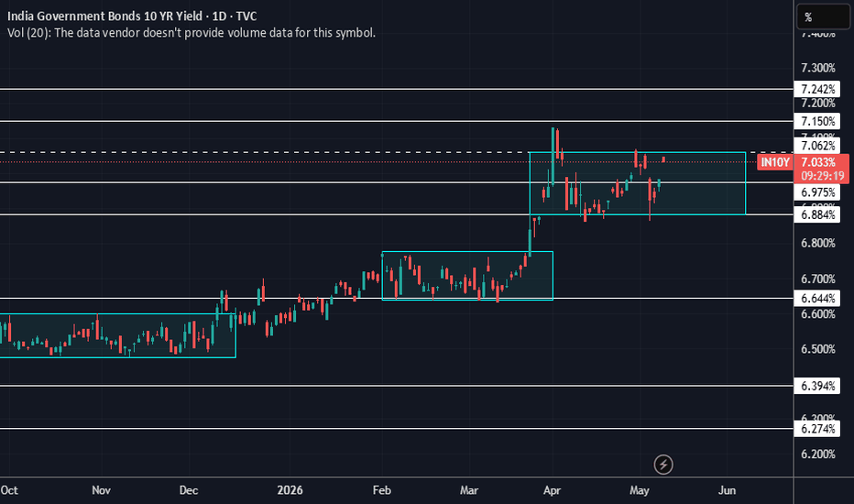Click the Apr label on the time axis
Viewport: 854px width, 504px height.
[x=552, y=490]
